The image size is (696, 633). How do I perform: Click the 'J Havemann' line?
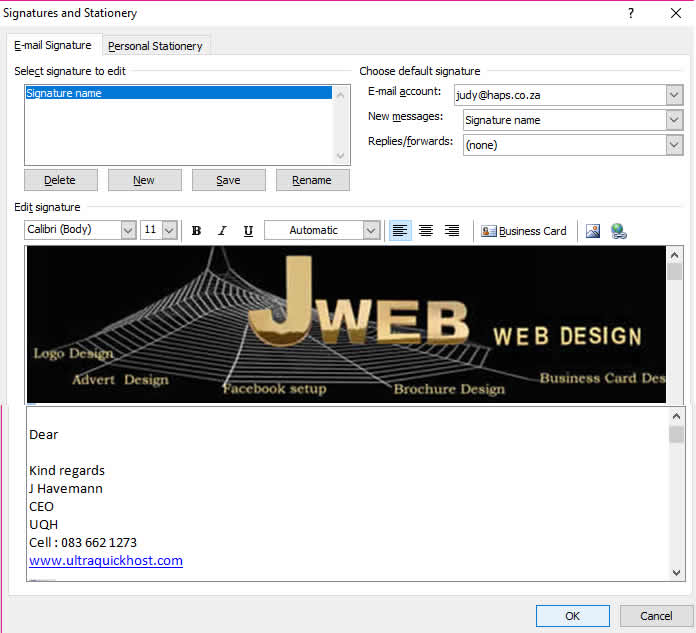[x=66, y=488]
